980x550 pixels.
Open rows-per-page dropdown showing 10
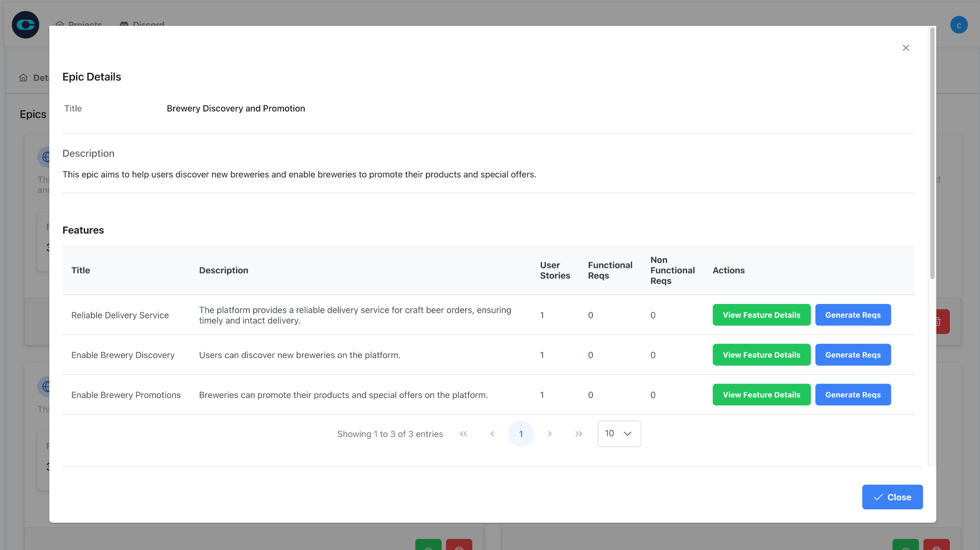coord(619,434)
